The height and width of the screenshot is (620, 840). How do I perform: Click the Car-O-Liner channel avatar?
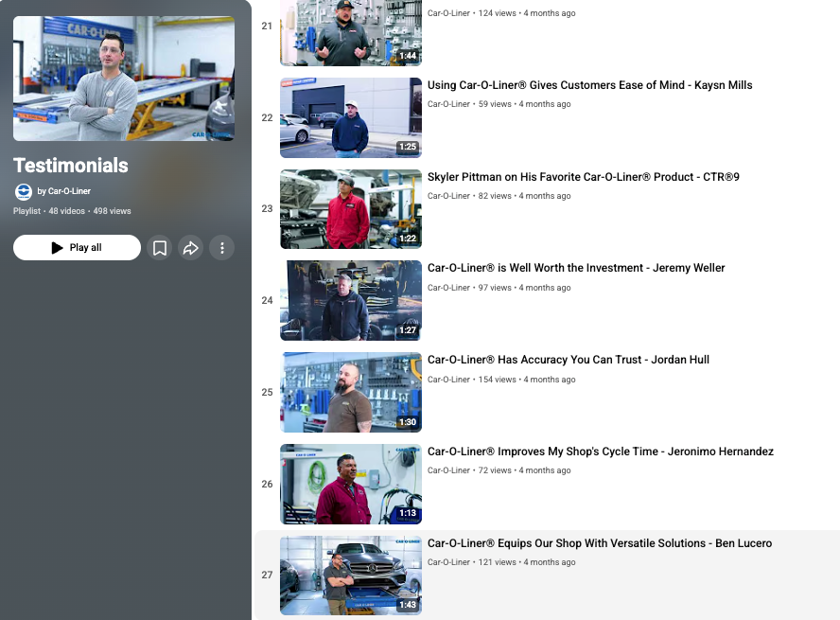coord(22,192)
